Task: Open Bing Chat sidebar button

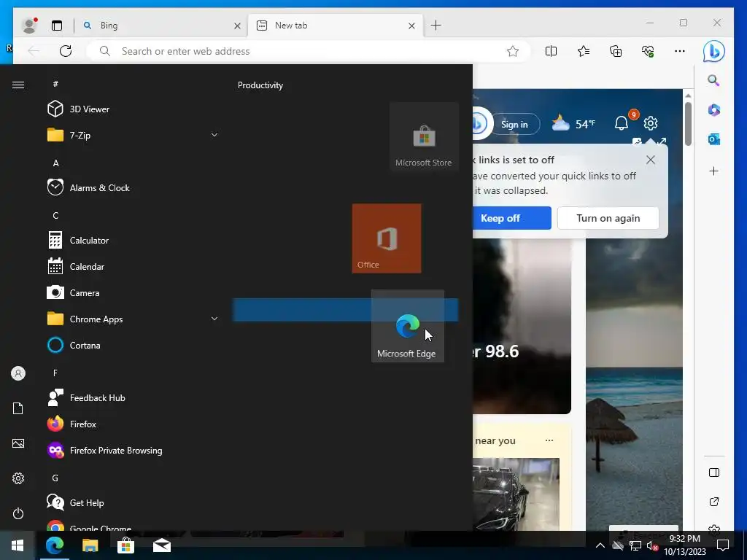Action: (x=713, y=51)
